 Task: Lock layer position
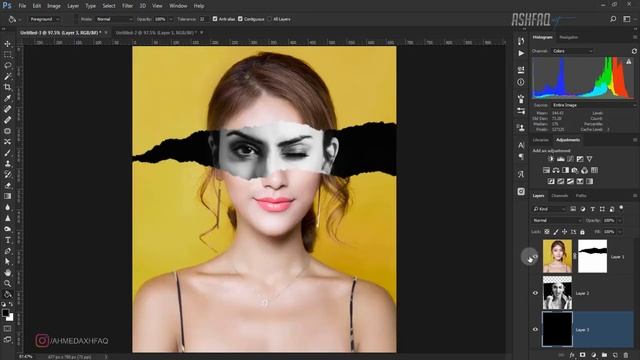point(564,232)
